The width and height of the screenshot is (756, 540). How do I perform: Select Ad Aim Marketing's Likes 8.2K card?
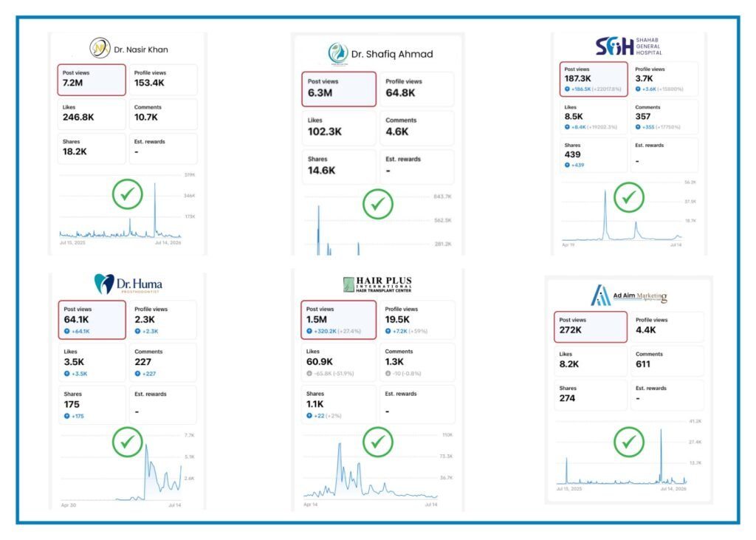point(591,361)
